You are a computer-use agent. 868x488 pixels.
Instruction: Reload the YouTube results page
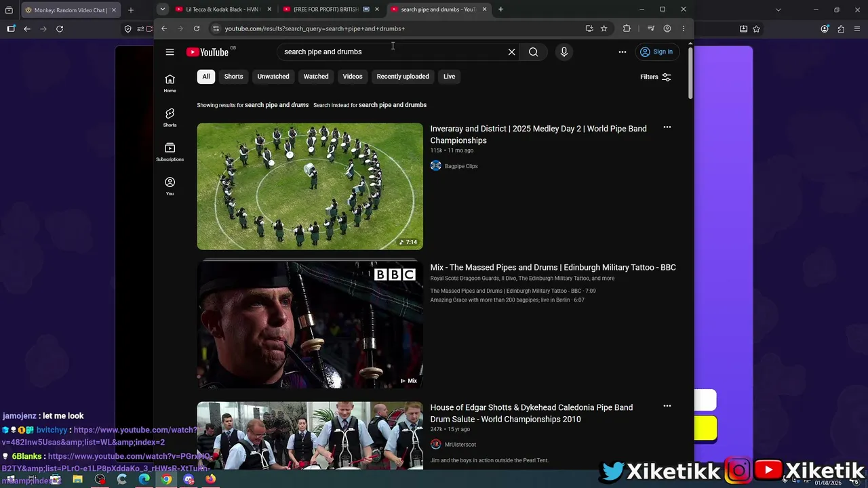pyautogui.click(x=197, y=28)
